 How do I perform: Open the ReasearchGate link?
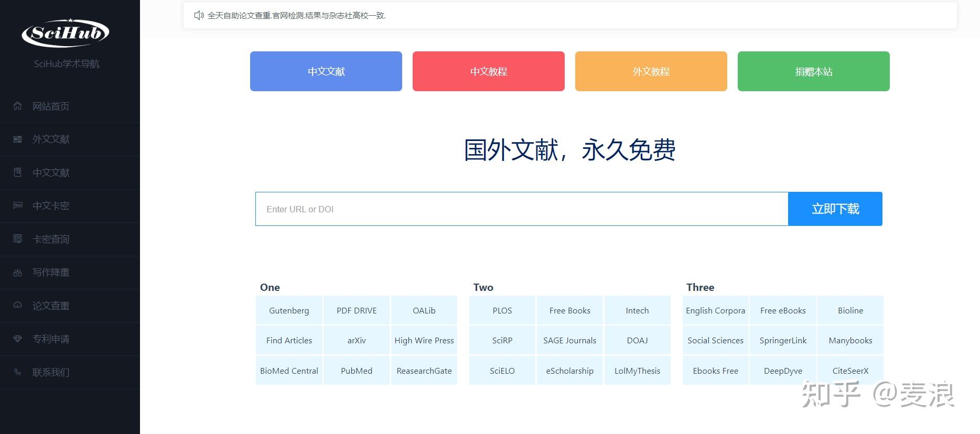click(x=424, y=371)
